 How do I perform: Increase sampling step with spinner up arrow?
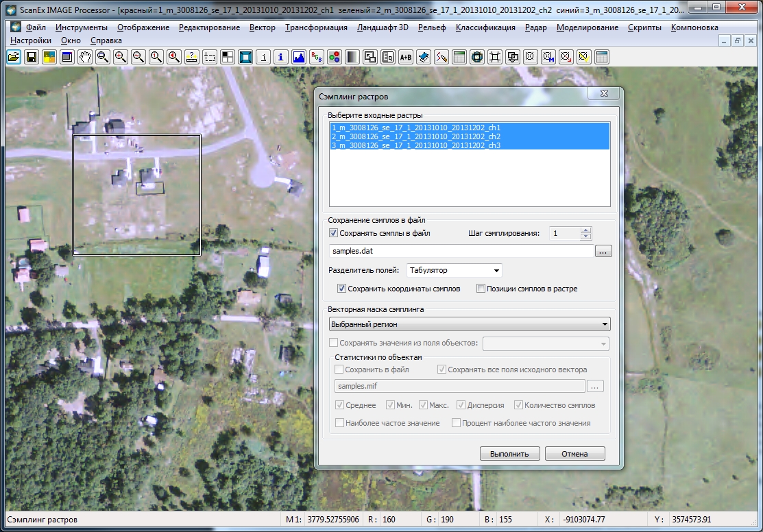point(585,230)
